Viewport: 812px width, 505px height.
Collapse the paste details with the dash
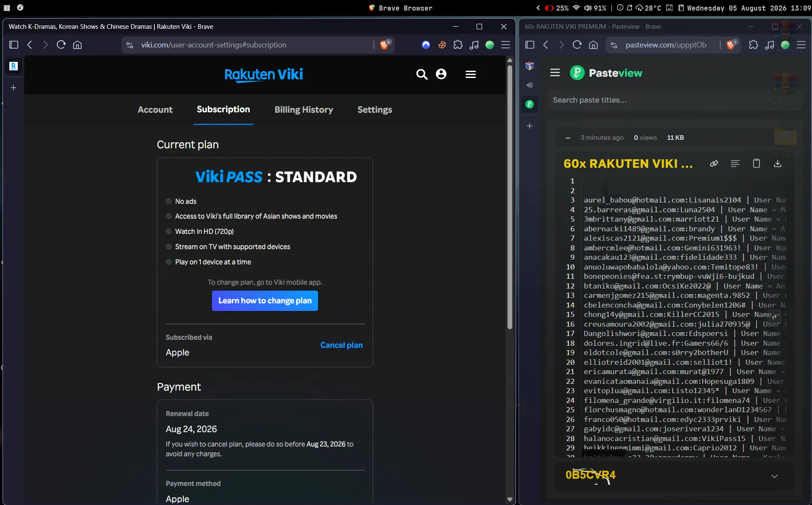pos(568,138)
